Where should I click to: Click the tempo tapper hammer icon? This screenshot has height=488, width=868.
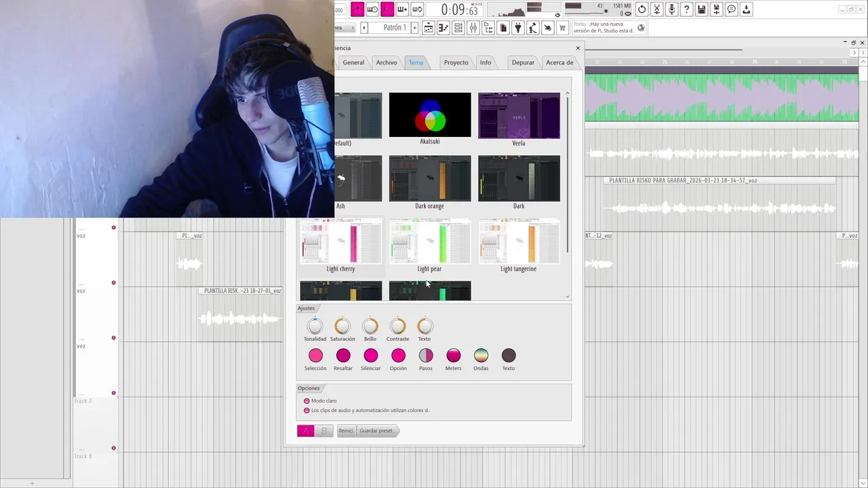533,28
